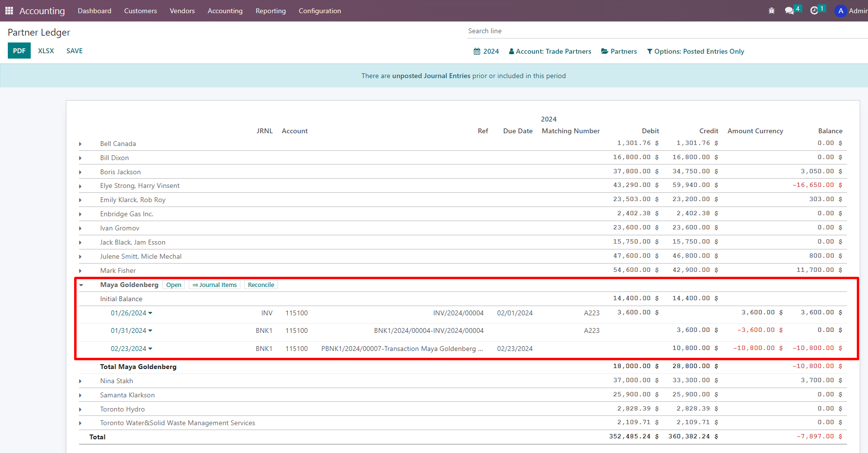
Task: Click the Accounting app name
Action: click(42, 11)
